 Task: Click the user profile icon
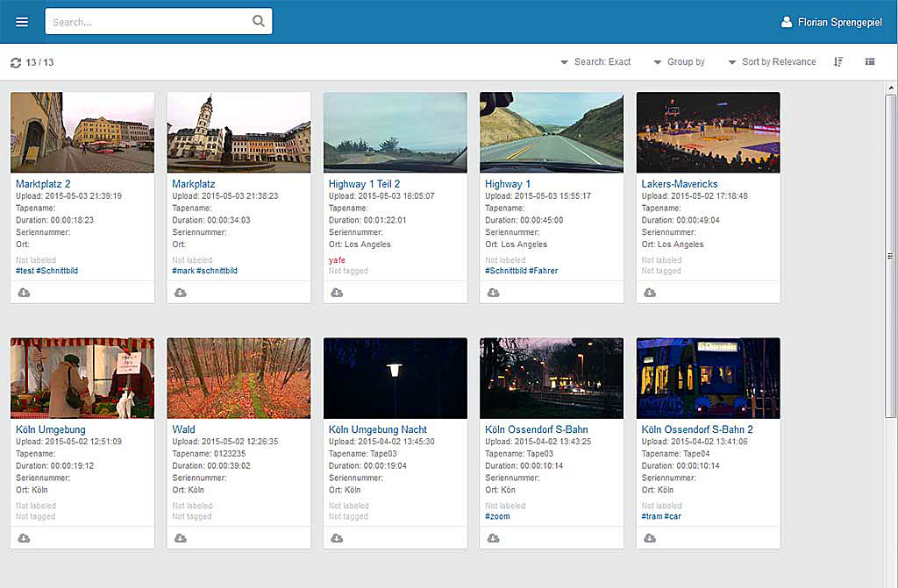(787, 22)
